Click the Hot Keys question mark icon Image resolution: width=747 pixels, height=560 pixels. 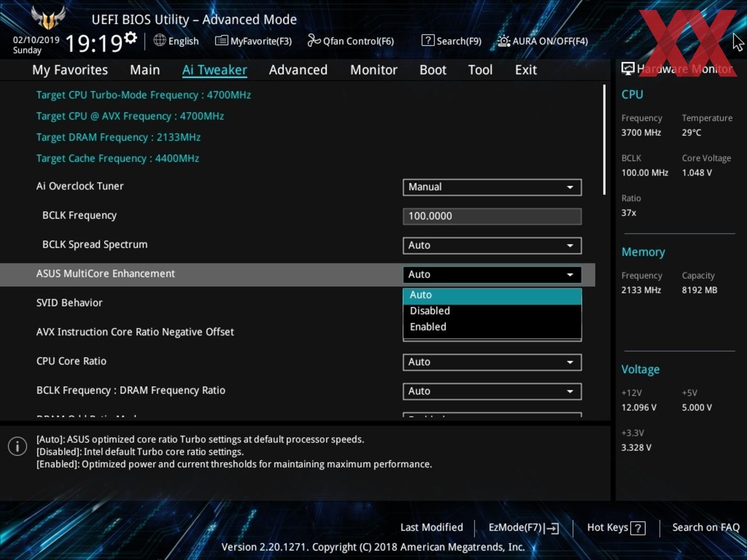638,528
